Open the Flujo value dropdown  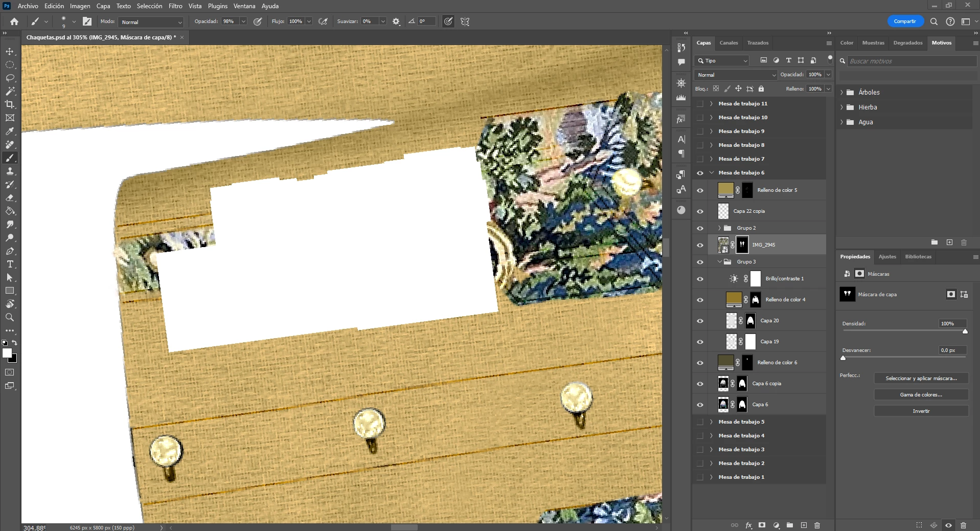pyautogui.click(x=309, y=21)
